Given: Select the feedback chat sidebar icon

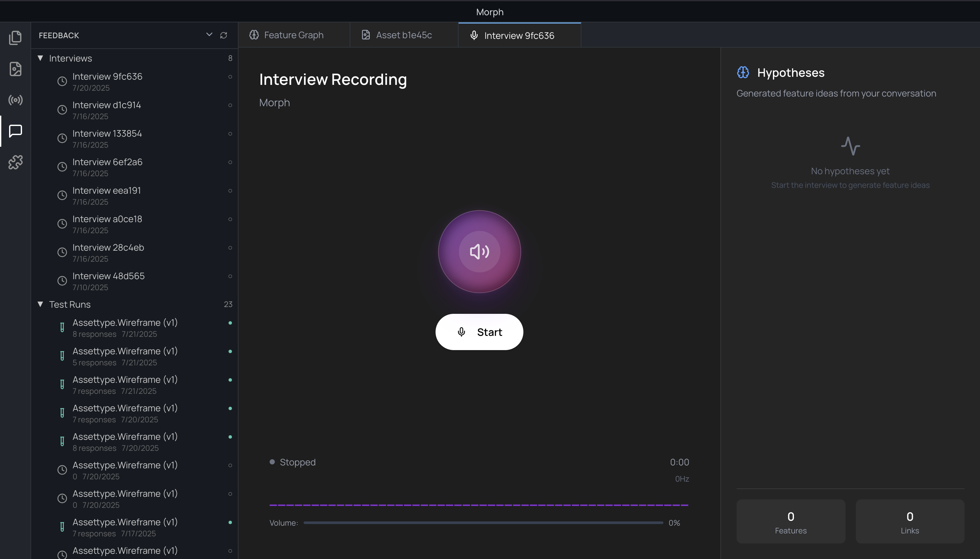Looking at the screenshot, I should click(15, 131).
